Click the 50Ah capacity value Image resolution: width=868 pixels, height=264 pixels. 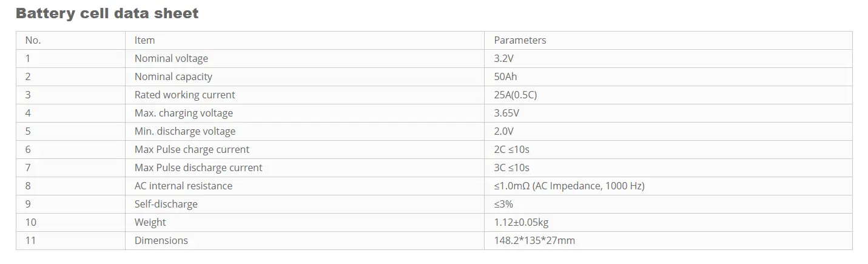point(506,76)
